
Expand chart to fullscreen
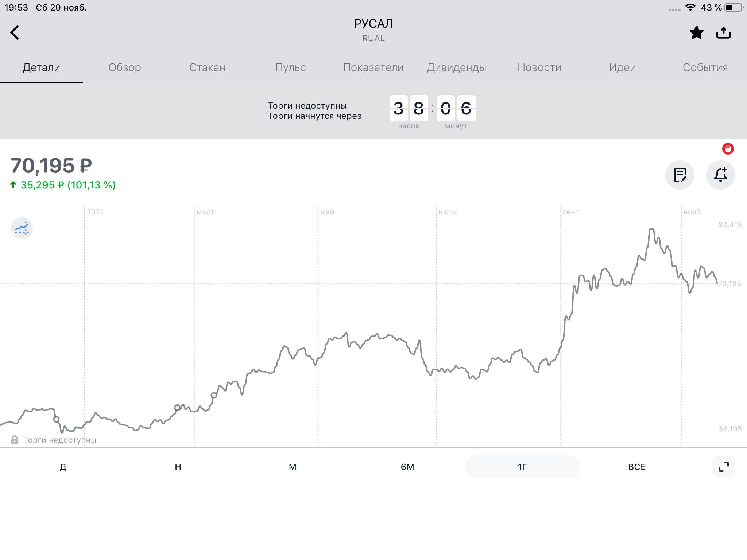pyautogui.click(x=724, y=467)
